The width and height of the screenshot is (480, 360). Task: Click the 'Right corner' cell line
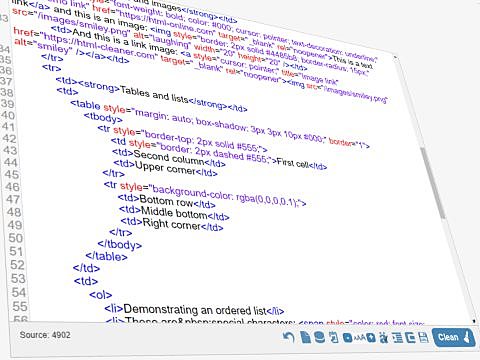[x=172, y=224]
